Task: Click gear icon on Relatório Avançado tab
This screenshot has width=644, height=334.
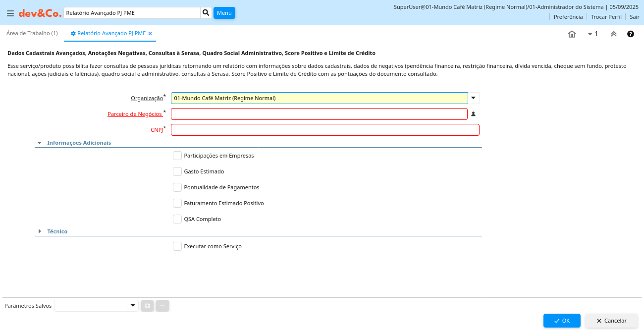Action: coord(73,34)
